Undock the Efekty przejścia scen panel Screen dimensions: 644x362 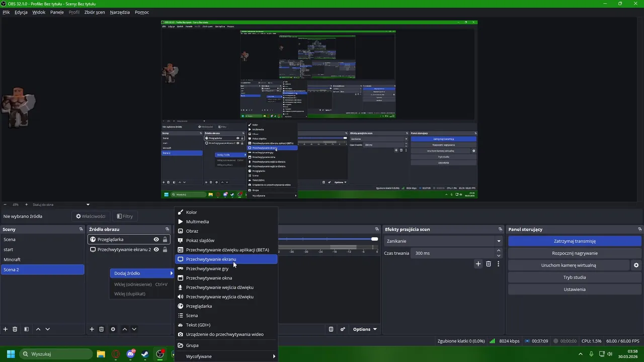pyautogui.click(x=500, y=229)
